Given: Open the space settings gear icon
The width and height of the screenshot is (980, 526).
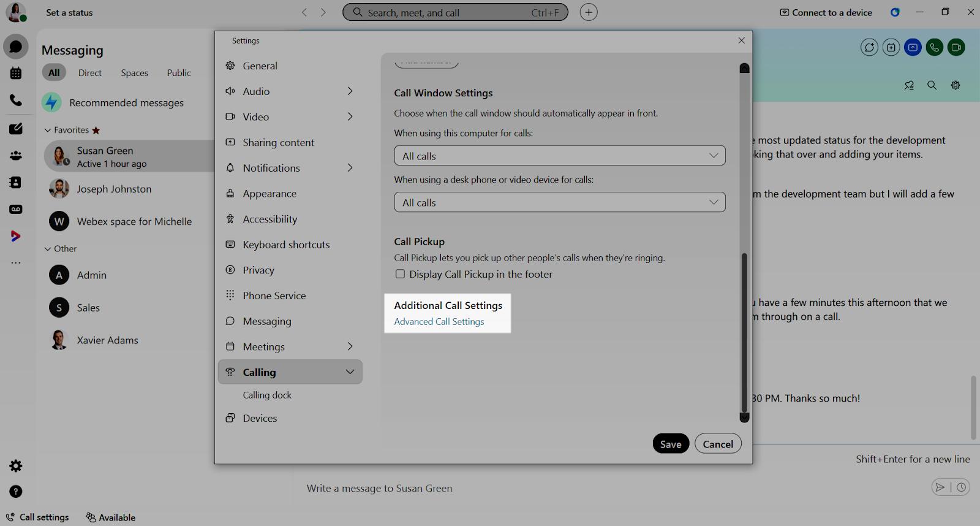Looking at the screenshot, I should click(x=956, y=85).
